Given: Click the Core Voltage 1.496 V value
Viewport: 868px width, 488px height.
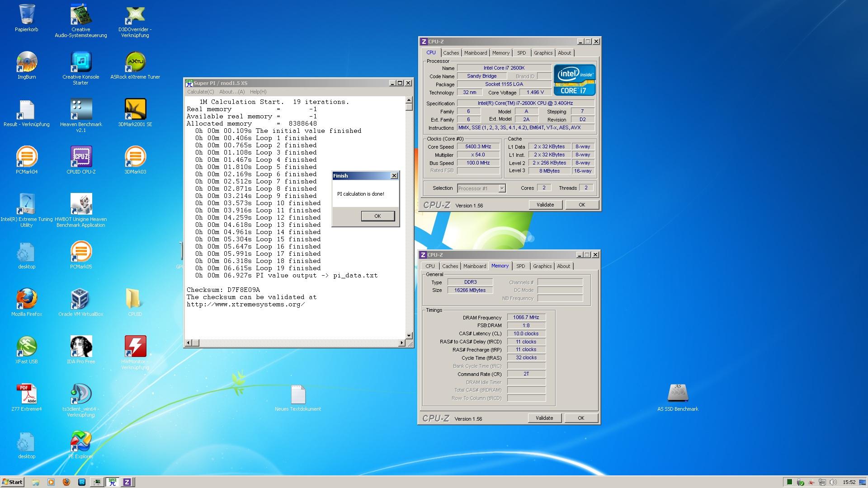Looking at the screenshot, I should pos(535,92).
